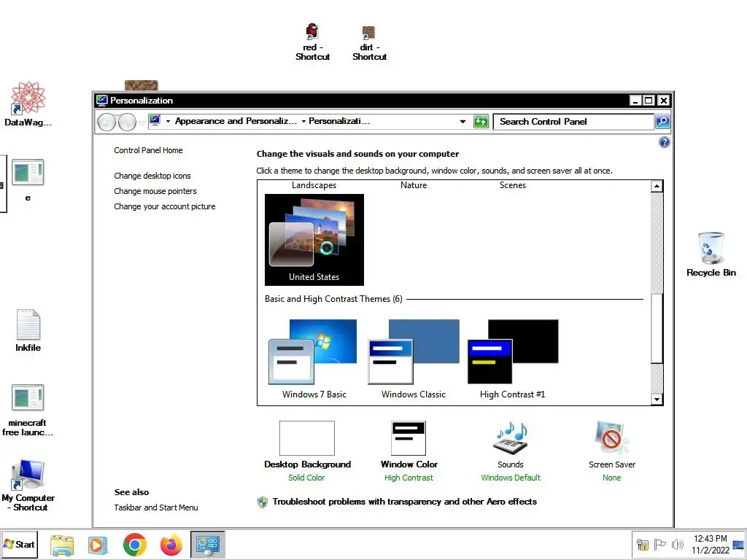Select the High Contrast #1 theme
Image resolution: width=747 pixels, height=560 pixels.
(x=513, y=359)
